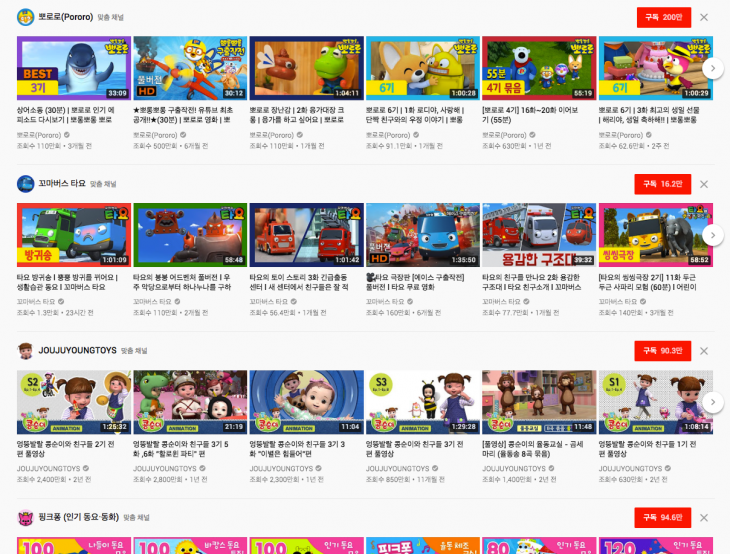Subscribe to 꼬마버스 타요 (구독 16.2만)
730x554 pixels.
663,184
